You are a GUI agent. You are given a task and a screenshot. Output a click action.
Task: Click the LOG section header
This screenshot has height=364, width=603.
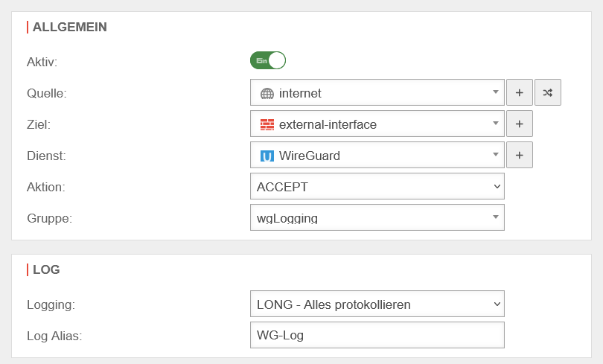(x=46, y=269)
